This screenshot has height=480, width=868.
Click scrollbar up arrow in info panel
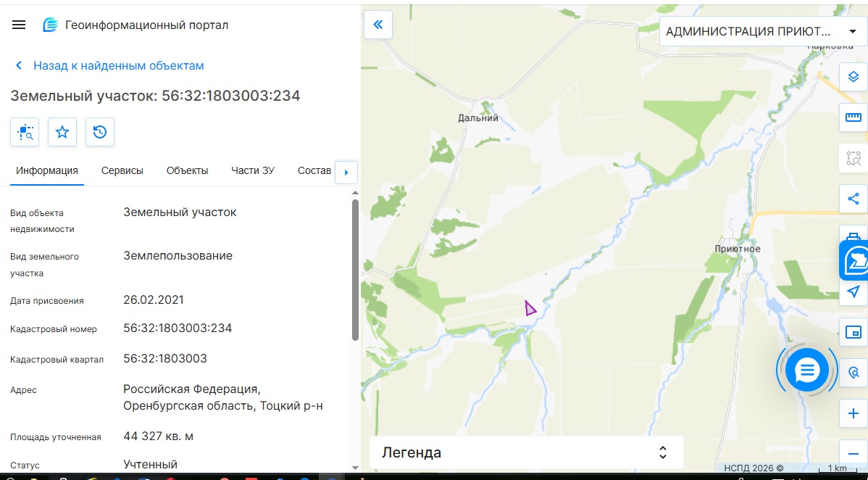(356, 193)
